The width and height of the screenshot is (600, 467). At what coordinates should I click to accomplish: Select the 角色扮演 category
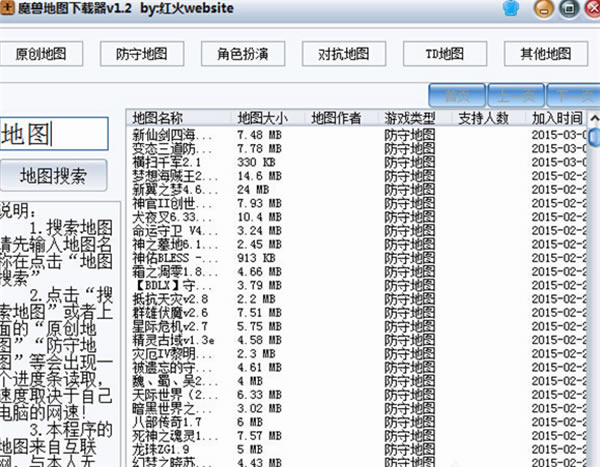coord(243,53)
